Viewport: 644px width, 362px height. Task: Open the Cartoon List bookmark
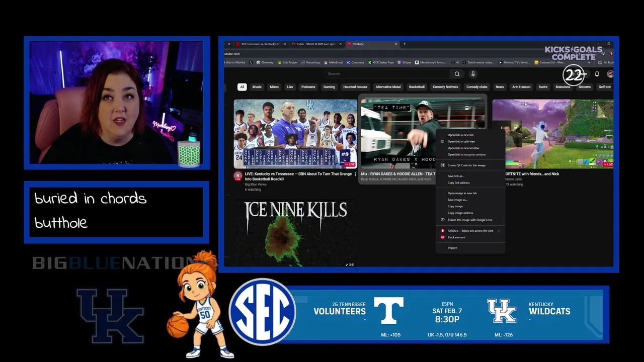[550, 62]
